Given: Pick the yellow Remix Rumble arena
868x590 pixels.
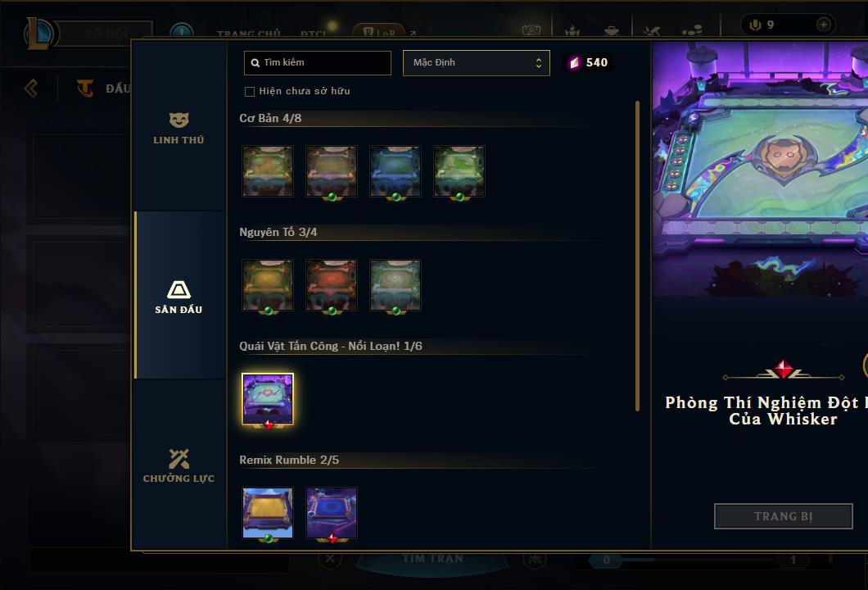Looking at the screenshot, I should point(268,513).
